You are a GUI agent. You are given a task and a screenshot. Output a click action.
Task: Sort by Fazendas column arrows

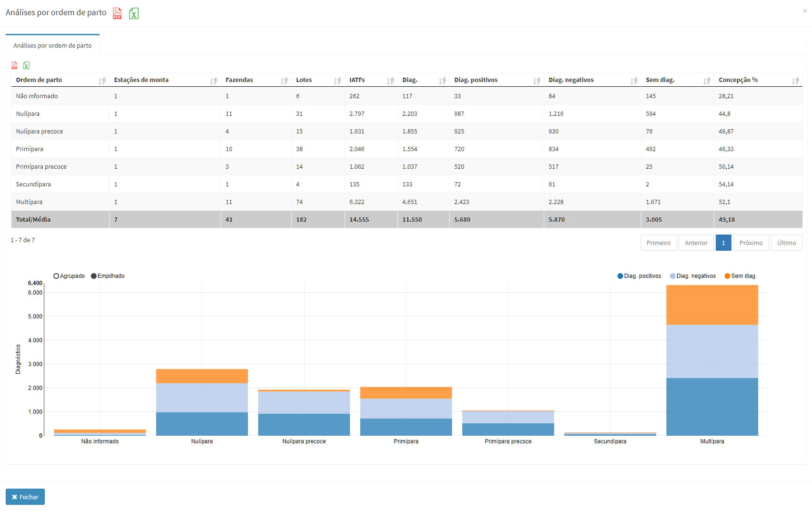(x=284, y=81)
